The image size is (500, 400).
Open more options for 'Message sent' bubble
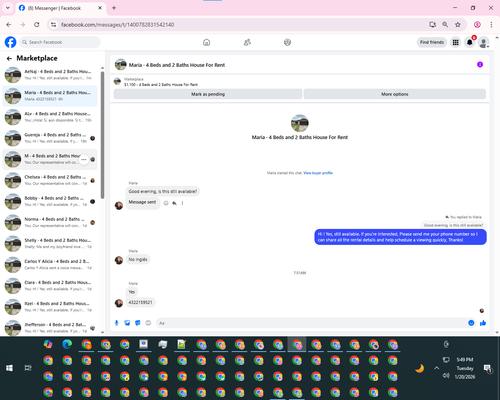point(182,203)
